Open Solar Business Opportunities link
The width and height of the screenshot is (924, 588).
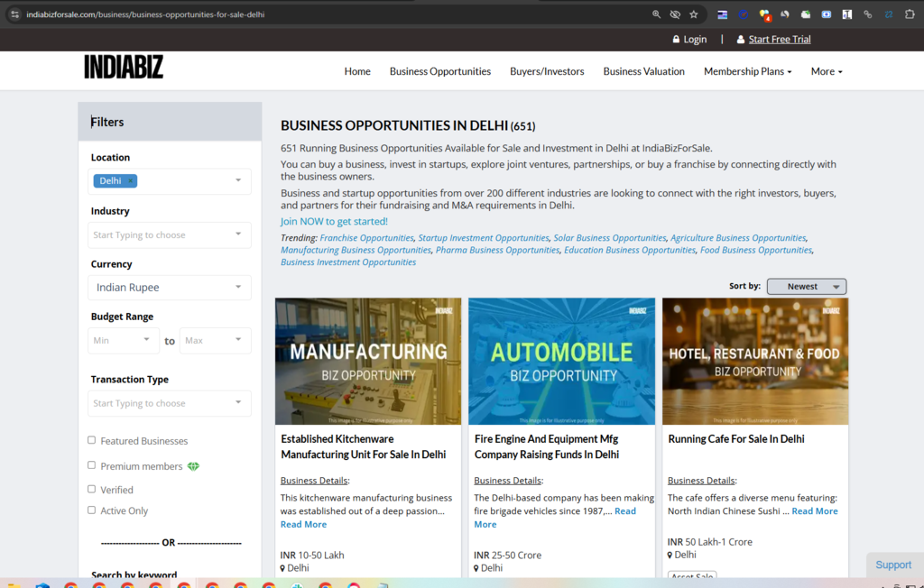(609, 238)
